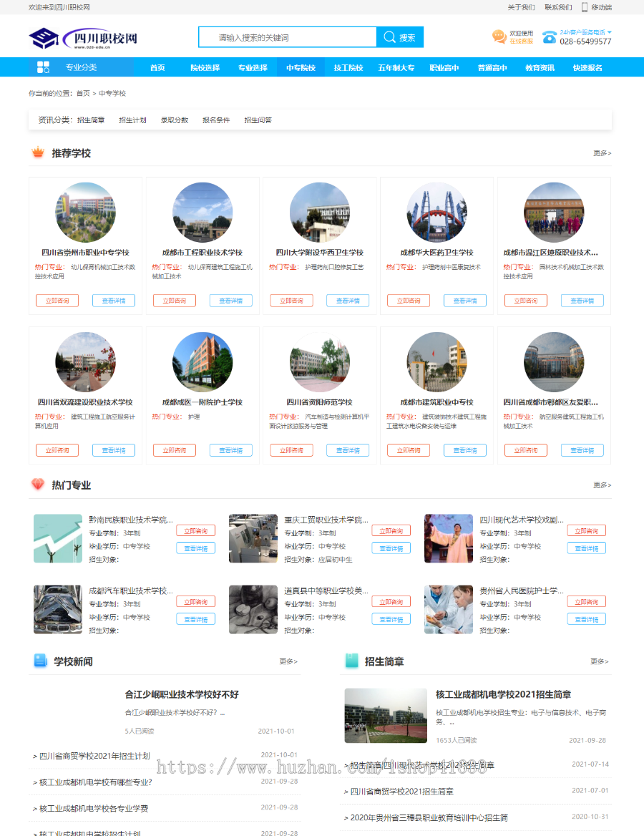
Task: Filter by 招生计划 category
Action: point(132,120)
